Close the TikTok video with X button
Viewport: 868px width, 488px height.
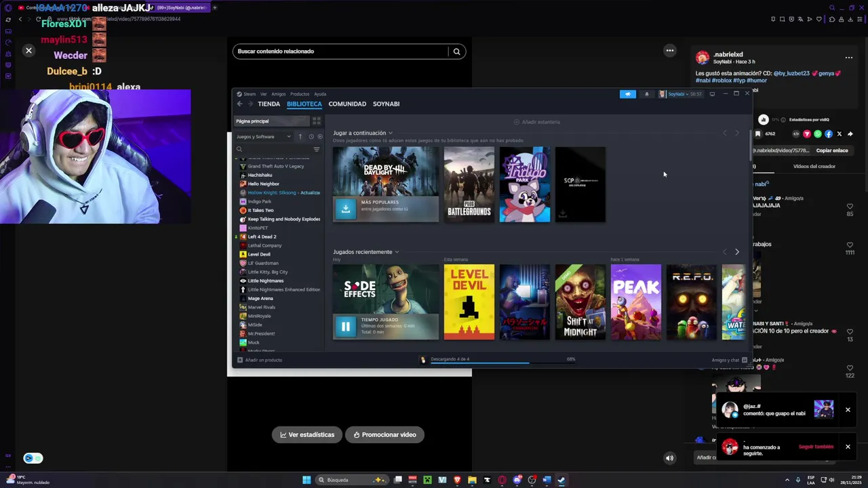28,50
